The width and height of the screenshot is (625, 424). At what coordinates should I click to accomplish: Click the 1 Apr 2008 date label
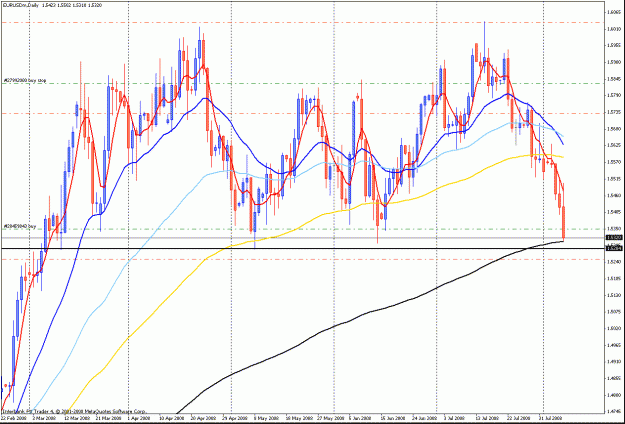[x=139, y=419]
